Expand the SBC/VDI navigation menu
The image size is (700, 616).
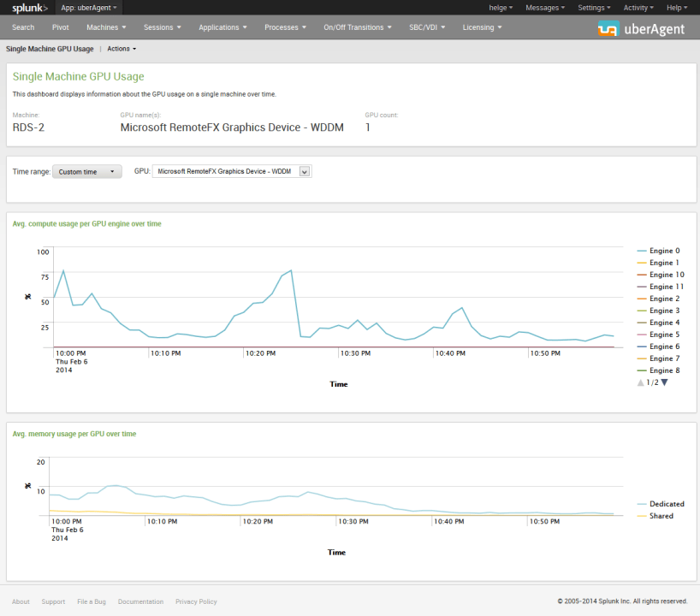pos(427,27)
